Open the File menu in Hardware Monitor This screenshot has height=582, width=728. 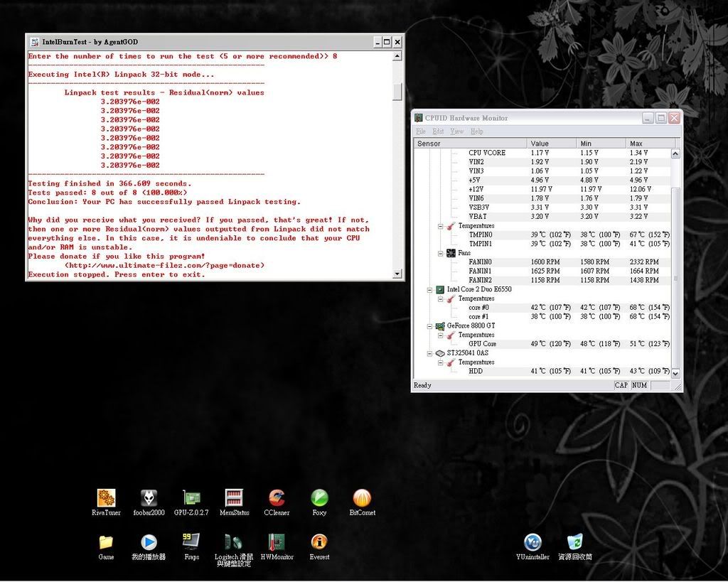[x=420, y=131]
